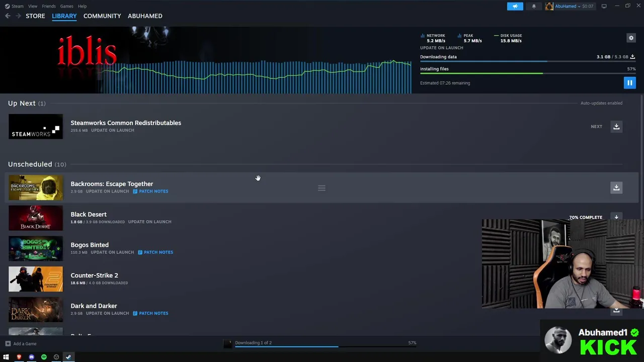Open the Friends menu
Image resolution: width=644 pixels, height=362 pixels.
(49, 6)
